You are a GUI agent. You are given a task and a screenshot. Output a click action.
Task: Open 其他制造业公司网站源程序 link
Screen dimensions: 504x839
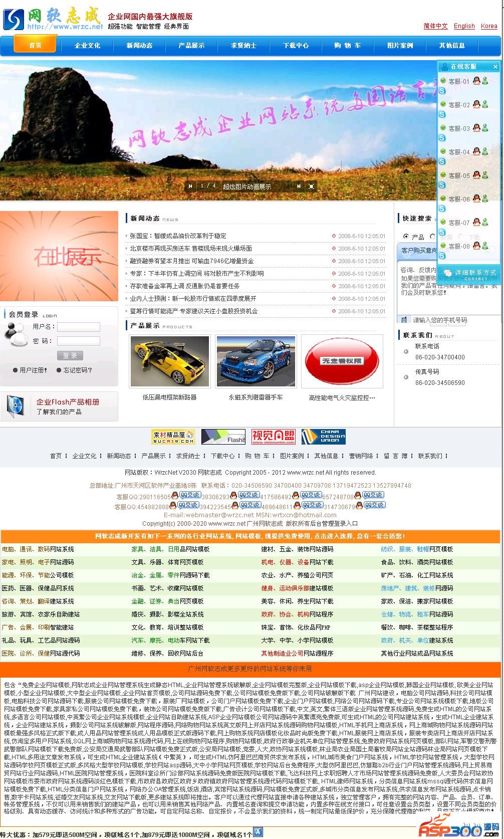[x=297, y=654]
